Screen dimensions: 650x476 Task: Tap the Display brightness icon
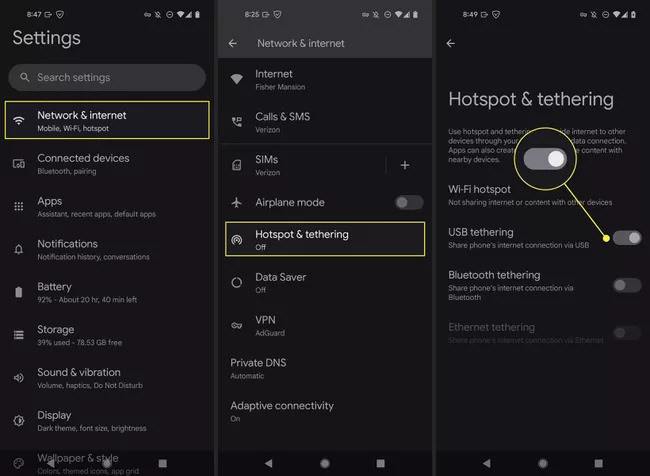click(x=19, y=421)
